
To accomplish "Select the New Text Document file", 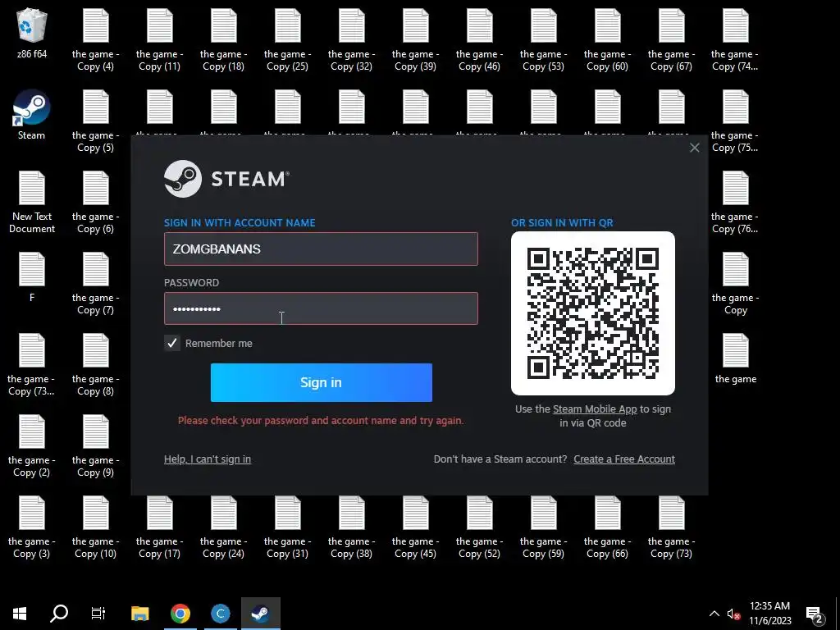I will tap(32, 202).
